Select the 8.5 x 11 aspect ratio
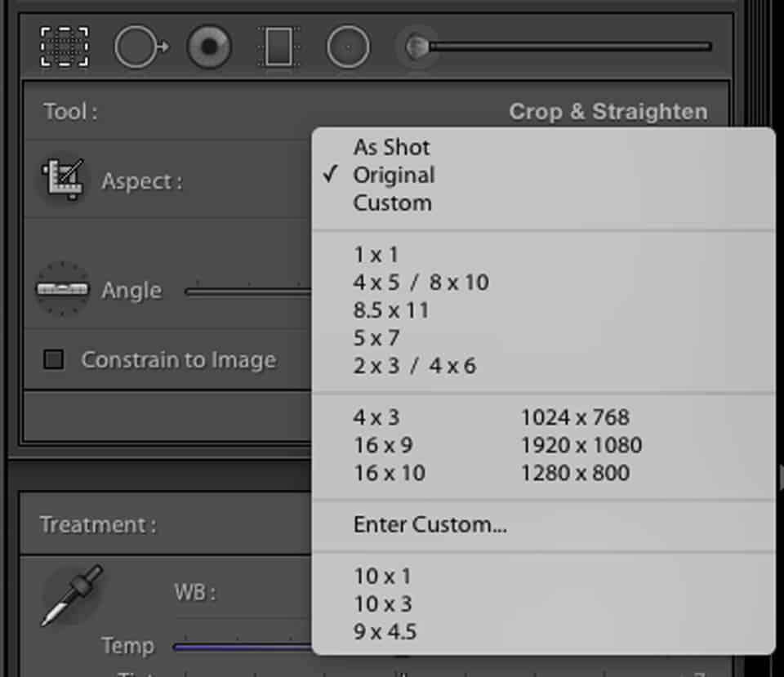Image resolution: width=784 pixels, height=677 pixels. tap(544, 310)
